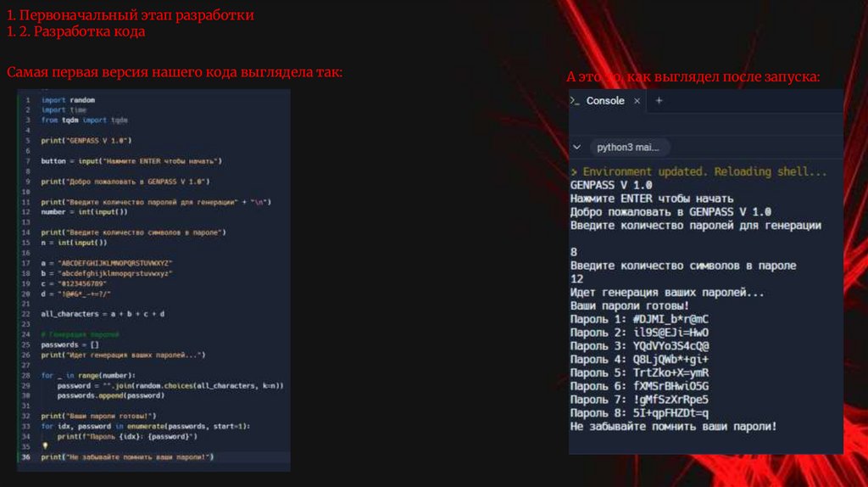Image resolution: width=868 pixels, height=487 pixels.
Task: Click the lightbulb quick-fix icon in the code editor
Action: pyautogui.click(x=45, y=445)
